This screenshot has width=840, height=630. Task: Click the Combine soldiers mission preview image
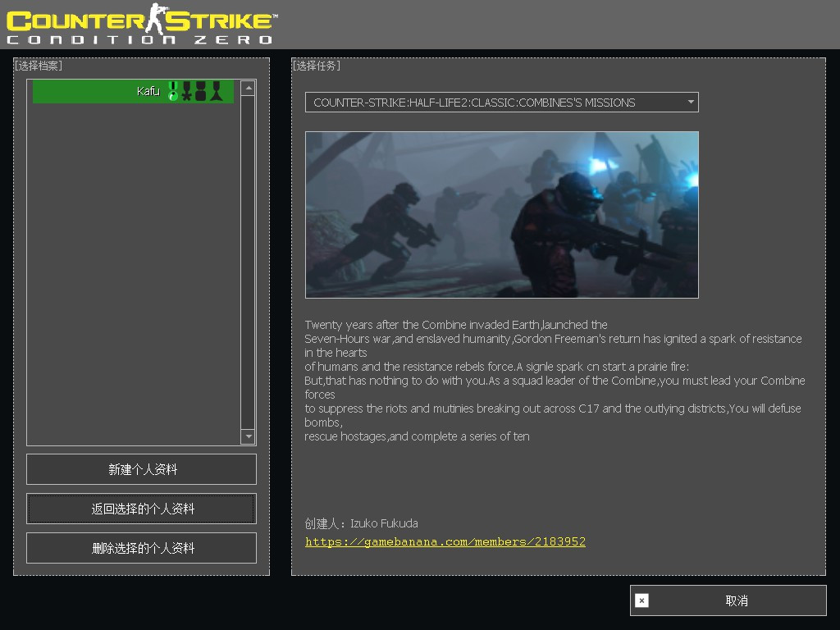[x=501, y=215]
